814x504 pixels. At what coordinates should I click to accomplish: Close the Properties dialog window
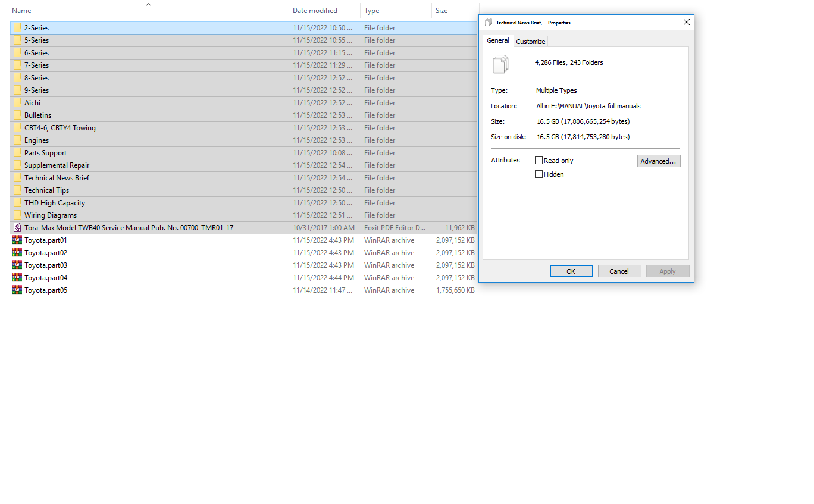(686, 23)
